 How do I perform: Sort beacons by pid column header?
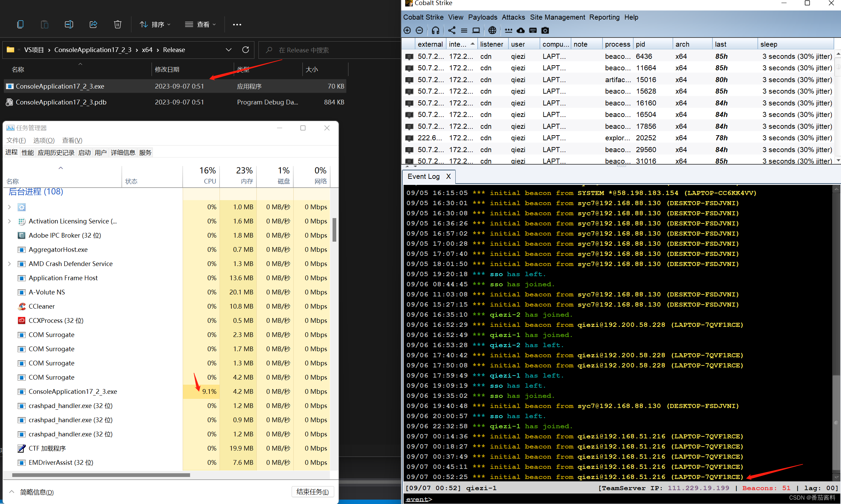[653, 44]
